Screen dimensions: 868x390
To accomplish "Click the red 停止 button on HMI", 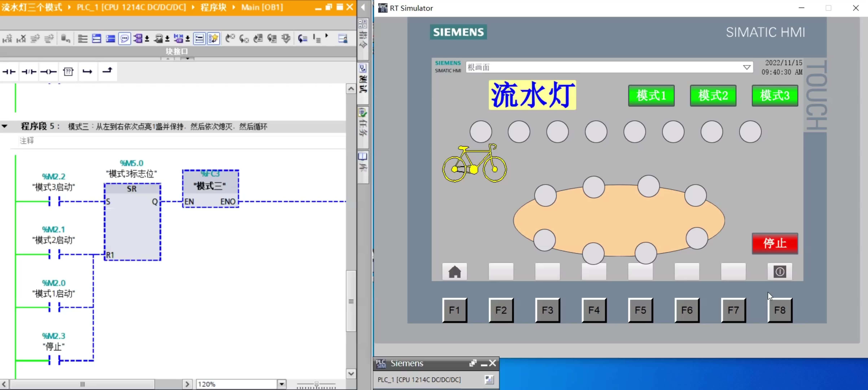I will pyautogui.click(x=775, y=243).
